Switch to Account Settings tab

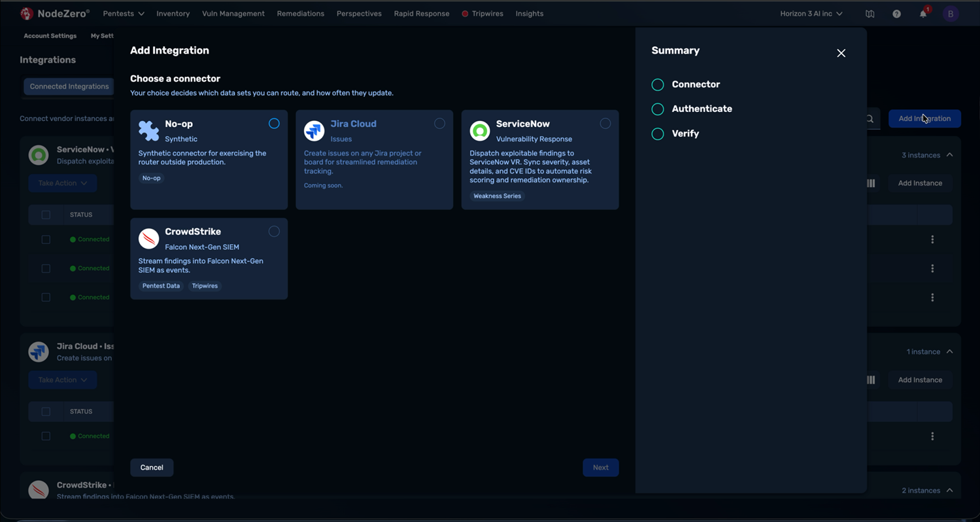(x=50, y=36)
